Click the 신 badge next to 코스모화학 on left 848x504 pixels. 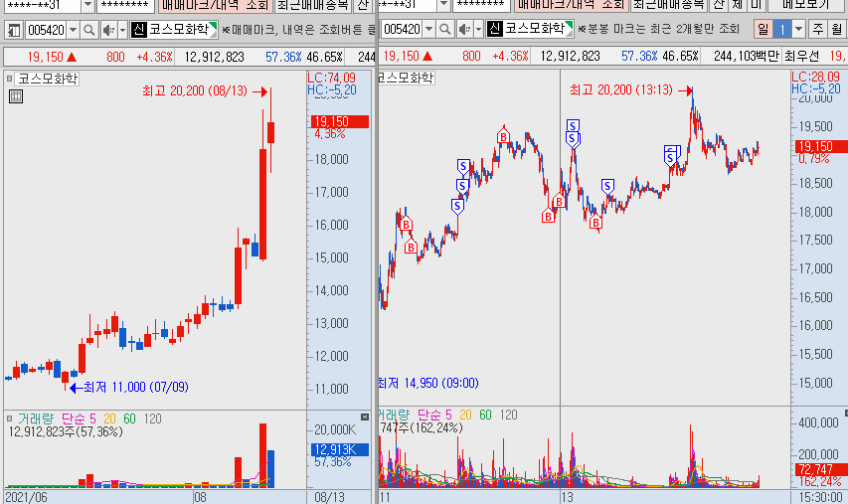click(137, 30)
